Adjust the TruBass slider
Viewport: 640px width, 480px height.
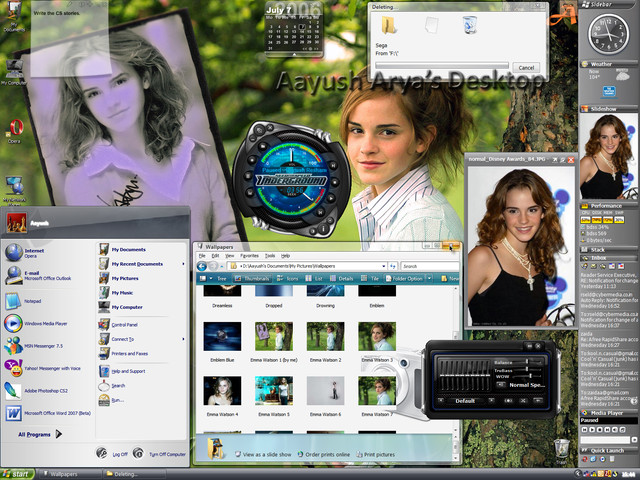click(527, 369)
